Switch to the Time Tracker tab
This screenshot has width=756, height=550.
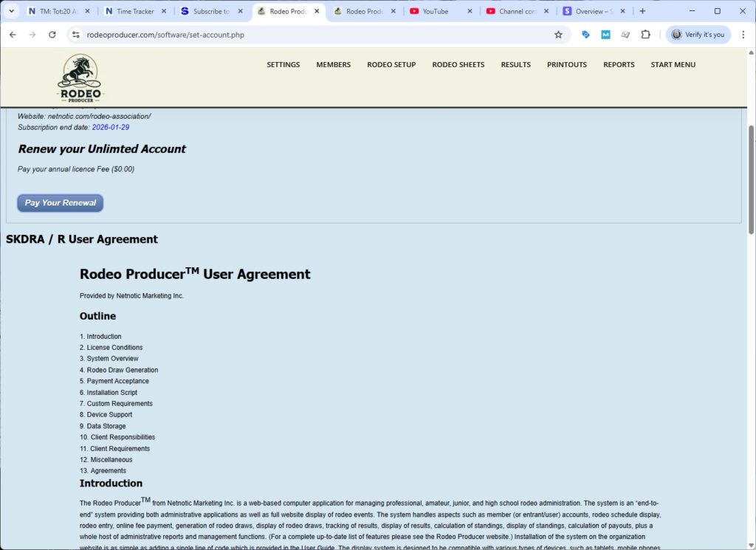tap(134, 11)
